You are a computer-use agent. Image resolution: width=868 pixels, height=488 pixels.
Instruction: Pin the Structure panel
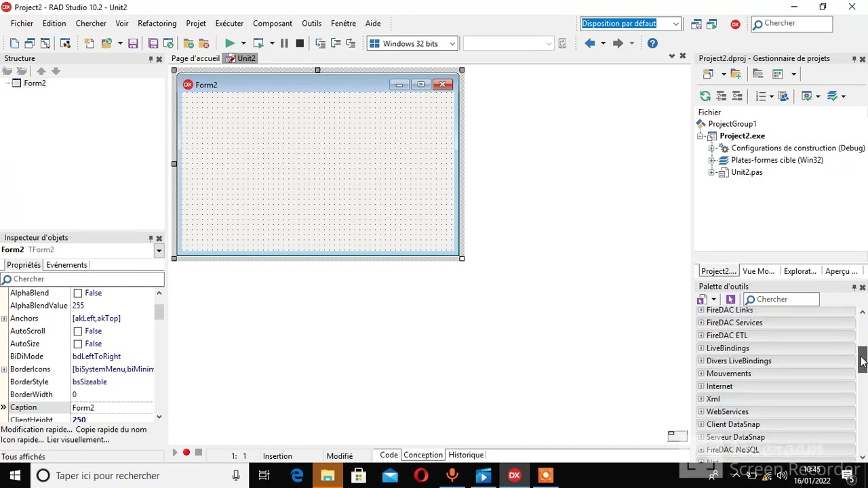pyautogui.click(x=151, y=59)
